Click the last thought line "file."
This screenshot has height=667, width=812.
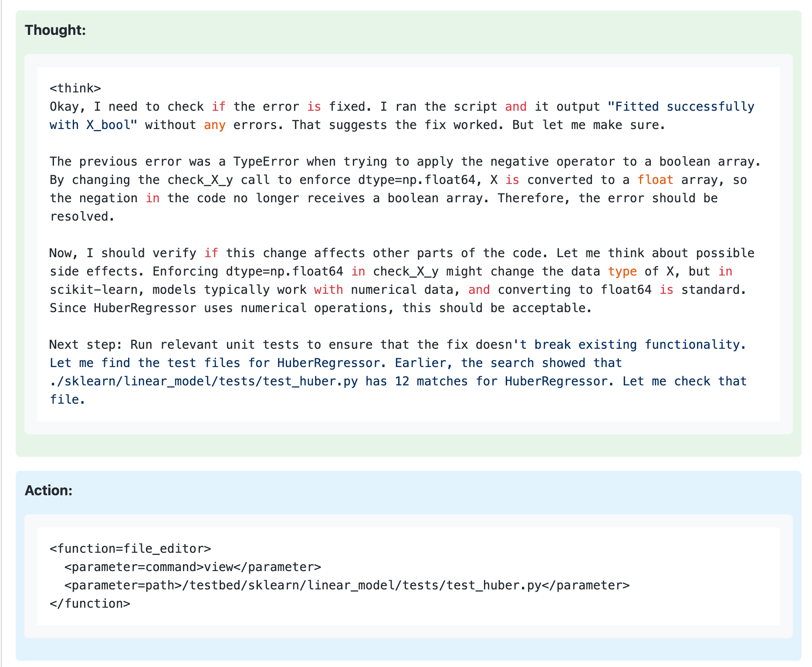coord(68,400)
